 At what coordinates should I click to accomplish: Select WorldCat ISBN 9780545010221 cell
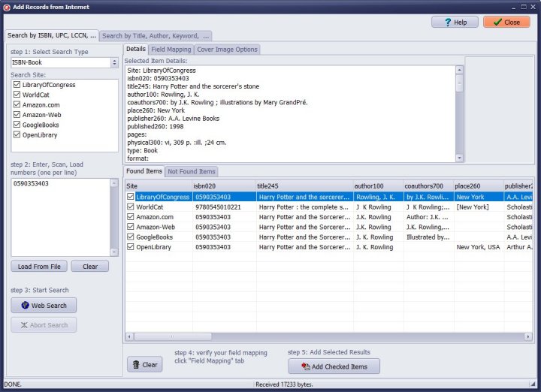[224, 207]
